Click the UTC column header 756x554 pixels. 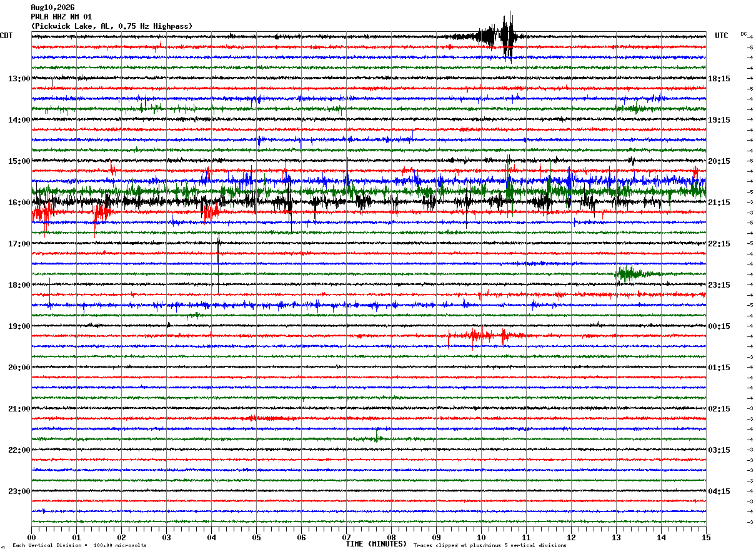click(x=722, y=36)
